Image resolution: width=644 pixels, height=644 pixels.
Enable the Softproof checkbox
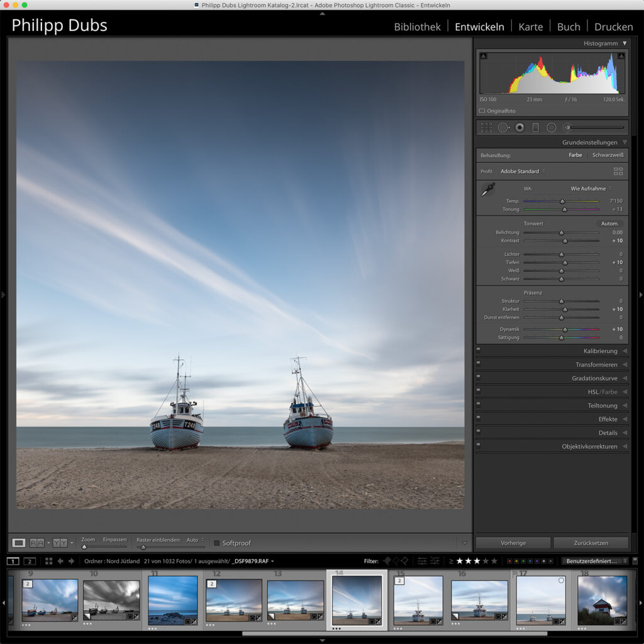pos(217,543)
